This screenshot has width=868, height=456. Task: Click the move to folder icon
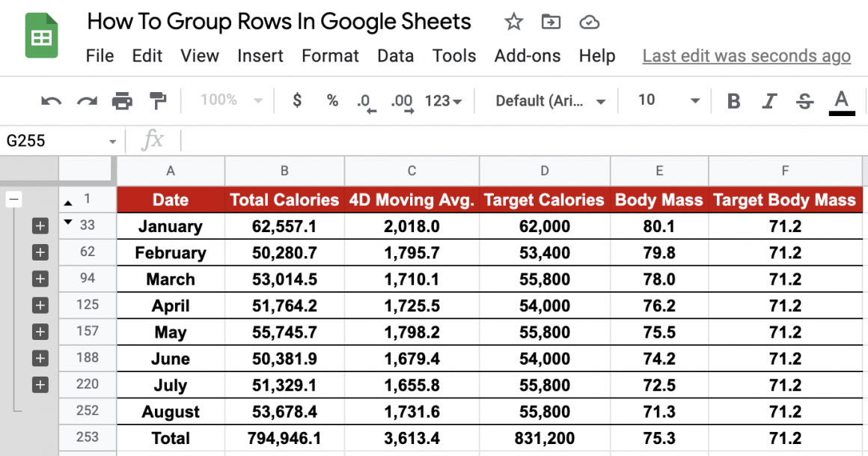pos(551,22)
